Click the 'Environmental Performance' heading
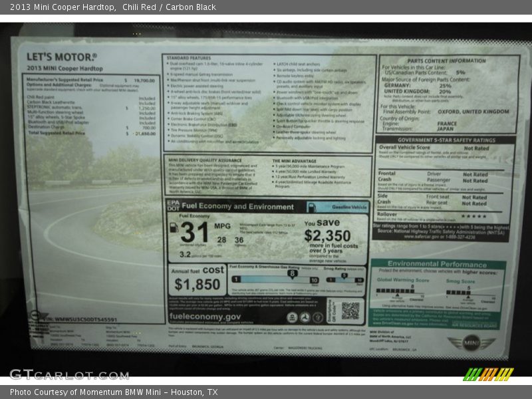Image resolution: width=532 pixels, height=399 pixels. point(437,264)
